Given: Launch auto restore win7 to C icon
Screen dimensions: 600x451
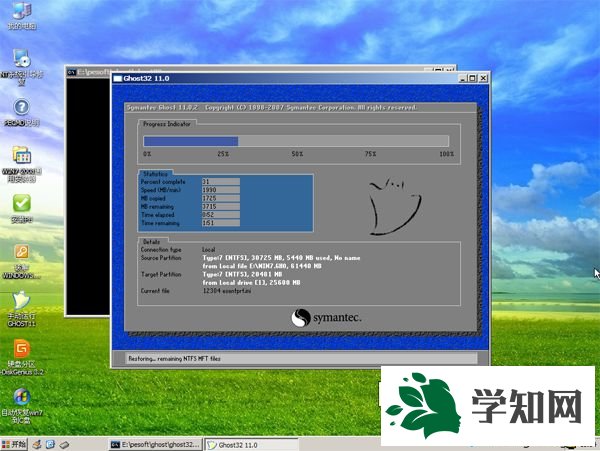Looking at the screenshot, I should [21, 406].
